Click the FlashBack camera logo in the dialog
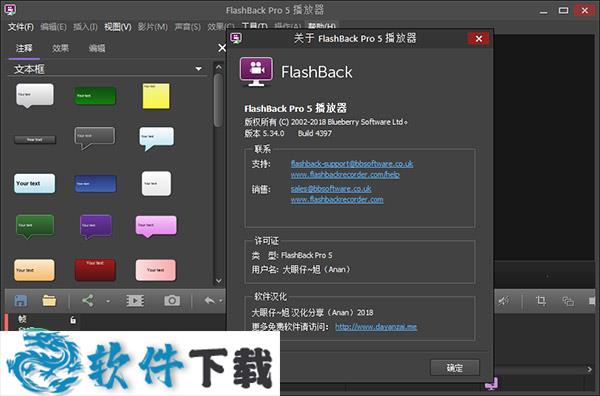This screenshot has height=396, width=600. coord(256,72)
